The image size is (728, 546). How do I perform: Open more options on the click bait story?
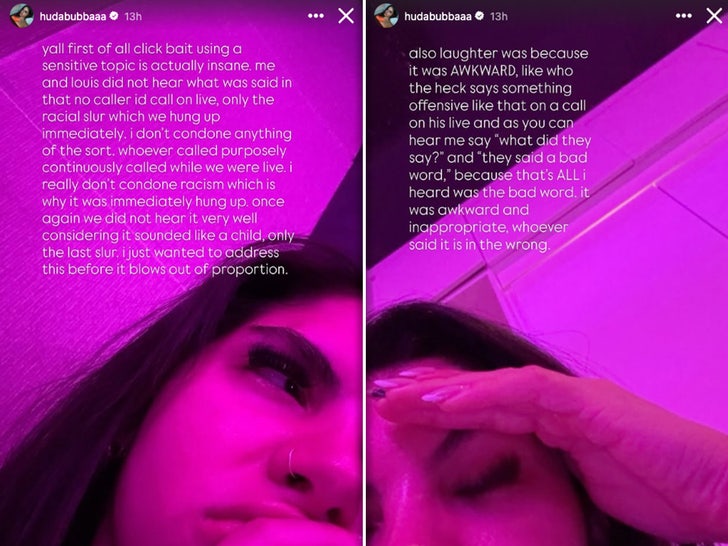(x=316, y=16)
